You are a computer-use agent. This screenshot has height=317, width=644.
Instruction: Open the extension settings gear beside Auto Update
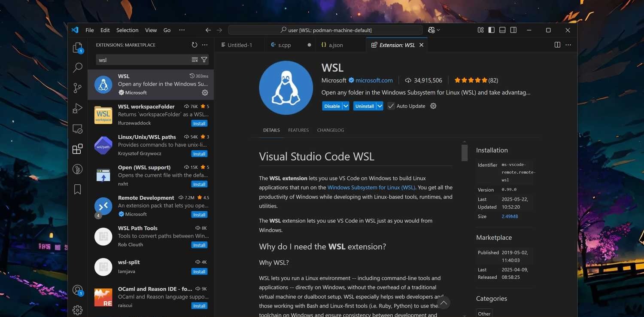point(433,106)
